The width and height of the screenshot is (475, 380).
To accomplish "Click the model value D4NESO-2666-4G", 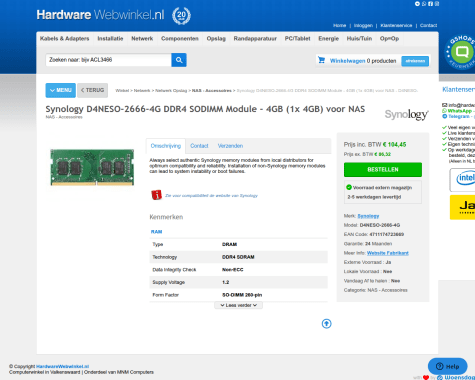I will click(380, 225).
